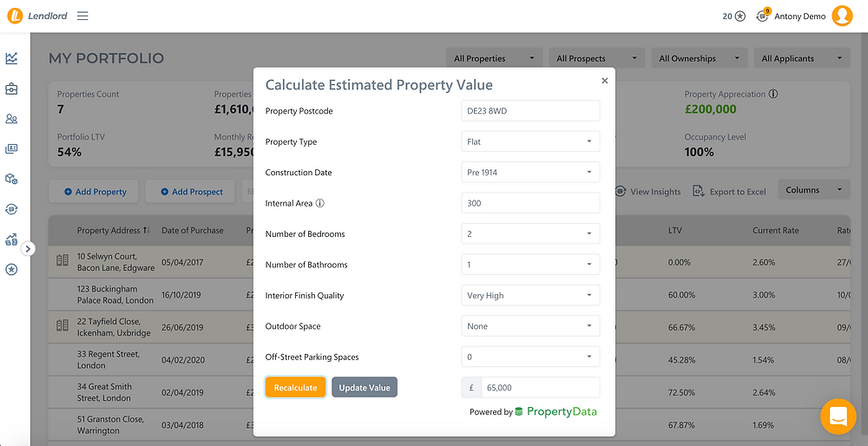Image resolution: width=868 pixels, height=446 pixels.
Task: Close the Calculate Estimated Property Value dialog
Action: coord(604,81)
